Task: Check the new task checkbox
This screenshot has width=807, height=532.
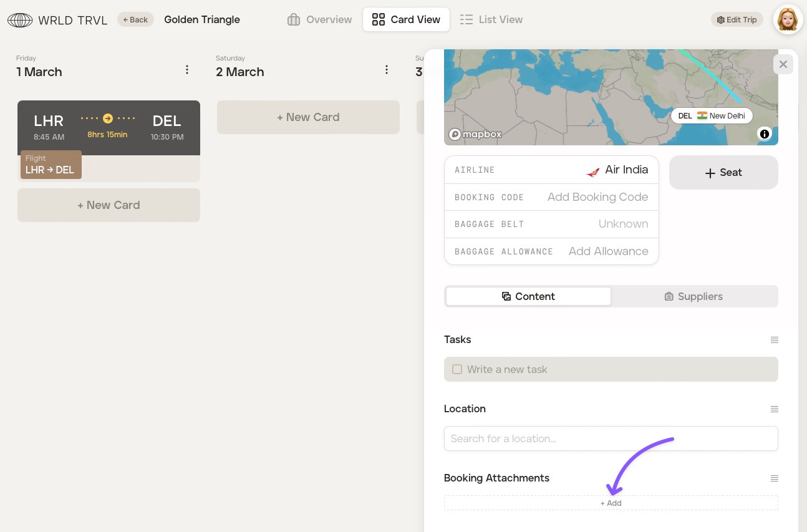Action: (x=457, y=369)
